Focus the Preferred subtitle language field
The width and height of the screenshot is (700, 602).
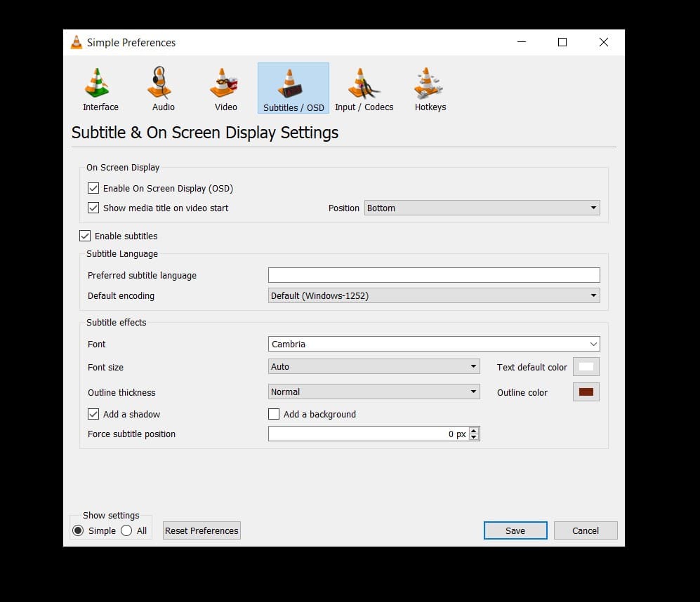434,275
